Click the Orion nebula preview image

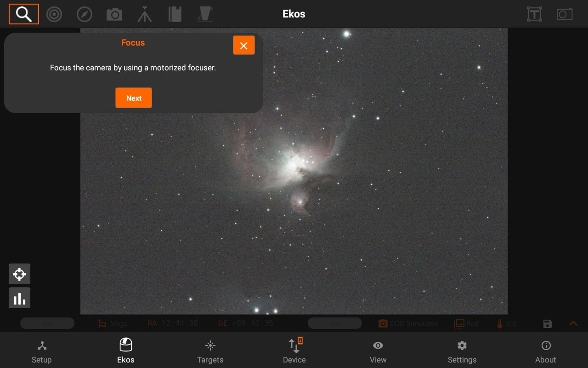click(294, 171)
